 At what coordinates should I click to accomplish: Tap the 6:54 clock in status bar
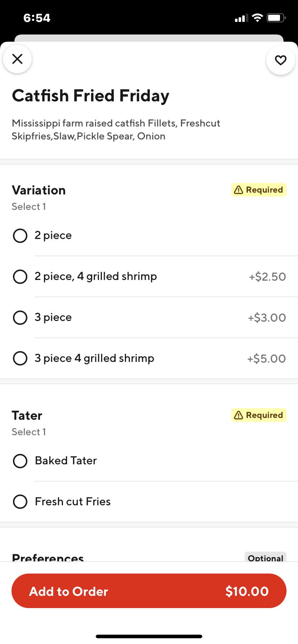coord(37,18)
